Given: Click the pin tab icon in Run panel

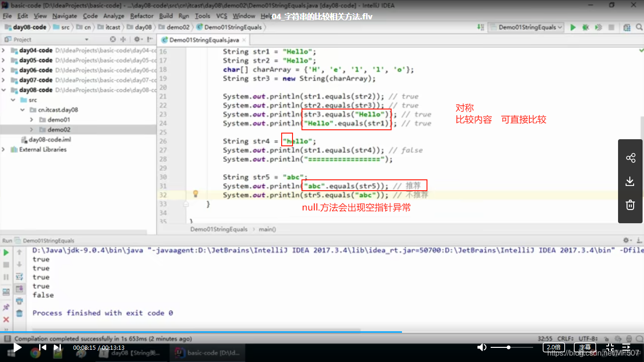Looking at the screenshot, I should coord(6,307).
